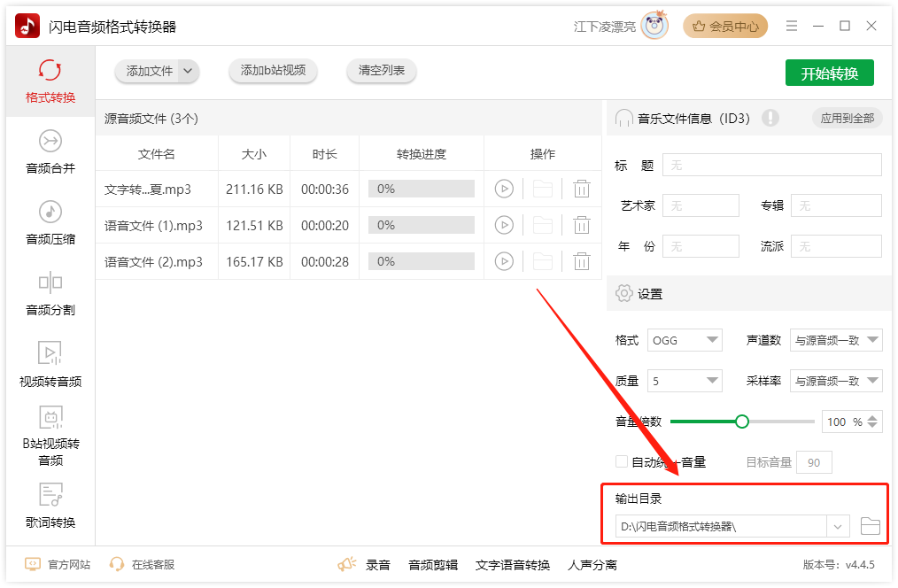Click the trash icon for 文字转...夏.mp3

click(581, 189)
